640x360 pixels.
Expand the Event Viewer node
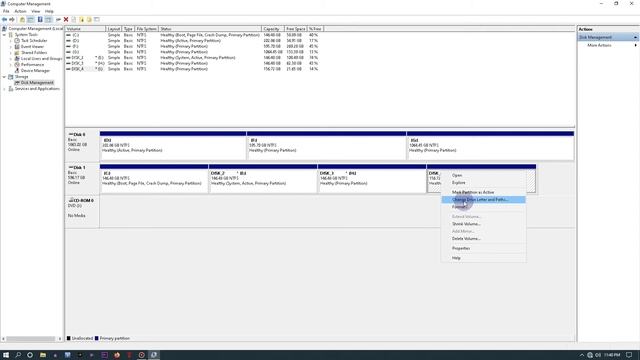tap(11, 47)
